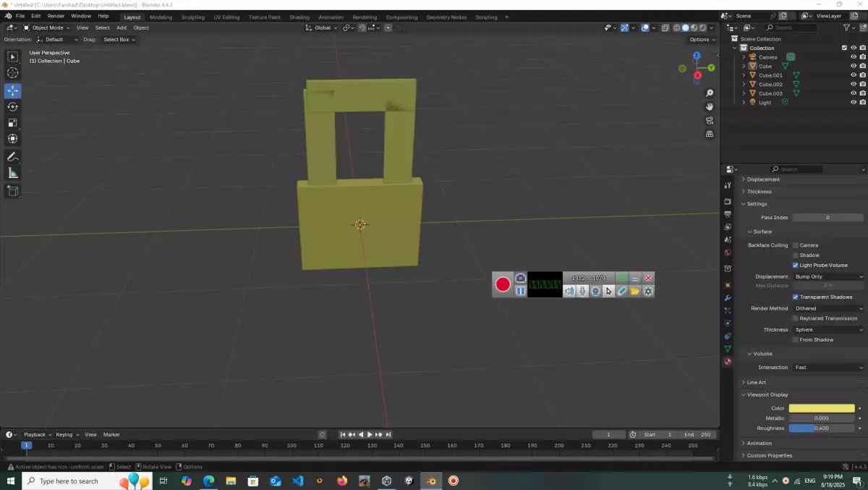Click the red record button on recorder

pos(503,284)
